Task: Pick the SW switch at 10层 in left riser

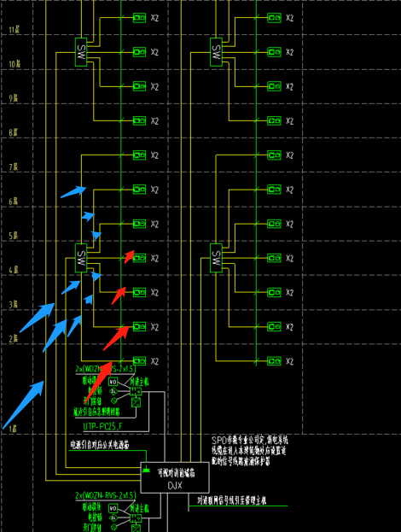Action: click(x=81, y=52)
